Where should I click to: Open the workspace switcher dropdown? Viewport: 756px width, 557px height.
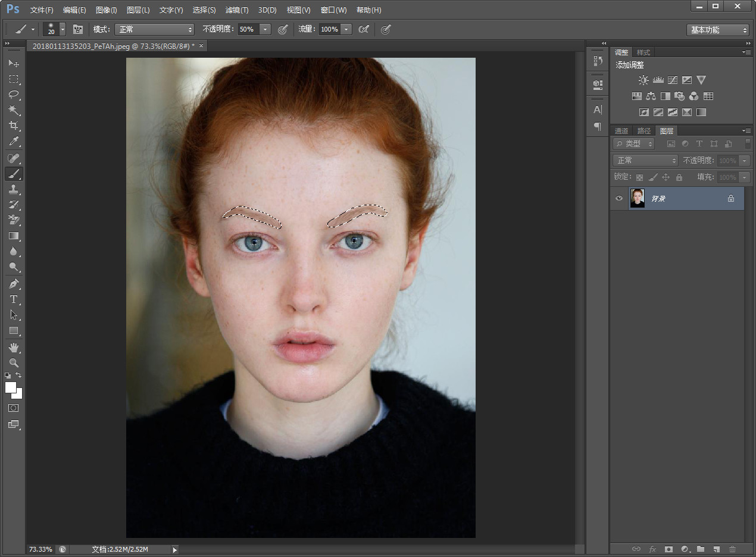(x=717, y=30)
